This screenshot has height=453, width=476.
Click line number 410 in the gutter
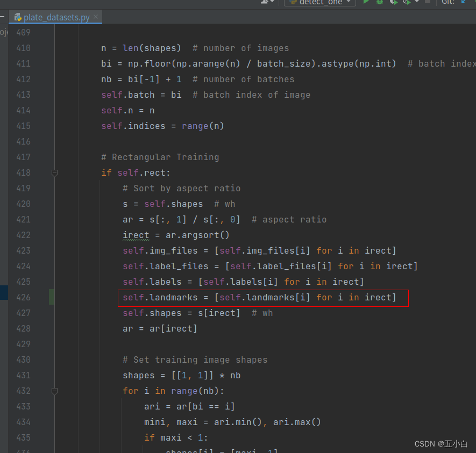[23, 48]
